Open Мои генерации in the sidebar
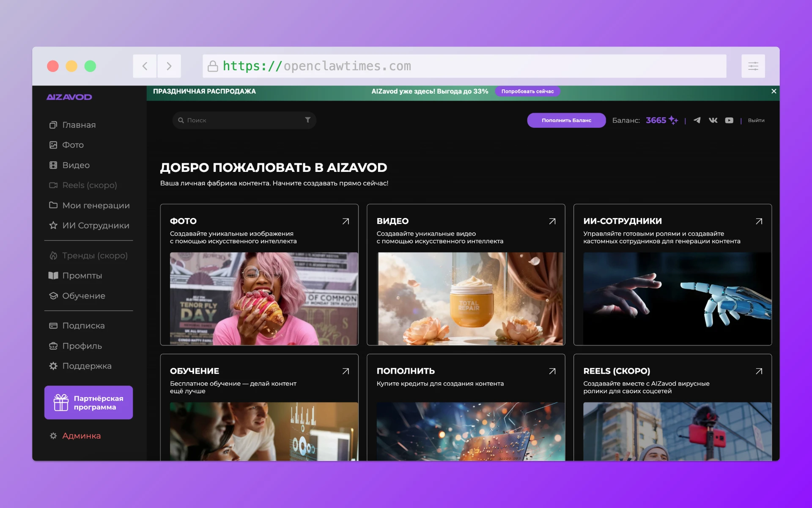Viewport: 812px width, 508px height. click(x=96, y=205)
